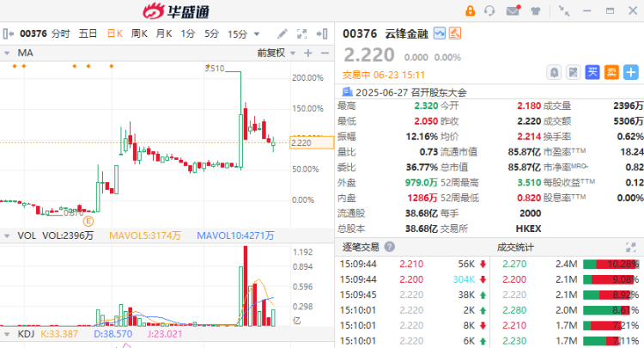
Task: Click the shrink window arrows icon
Action: [564, 11]
